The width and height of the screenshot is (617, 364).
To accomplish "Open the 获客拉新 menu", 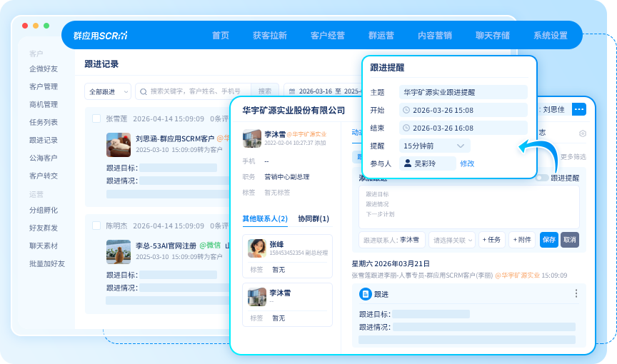I will [x=269, y=36].
